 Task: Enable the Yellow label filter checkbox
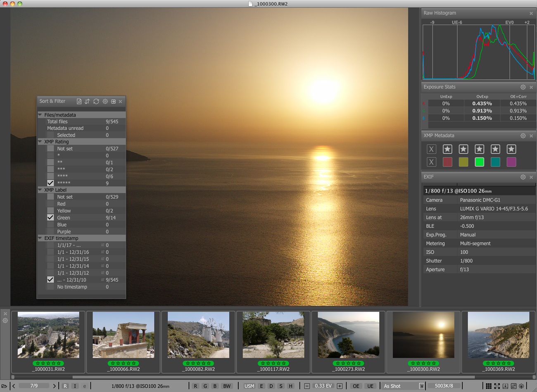click(x=50, y=211)
